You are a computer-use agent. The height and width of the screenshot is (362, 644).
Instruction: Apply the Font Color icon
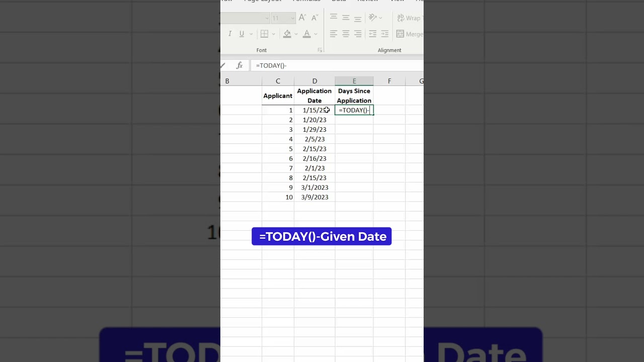(x=306, y=34)
